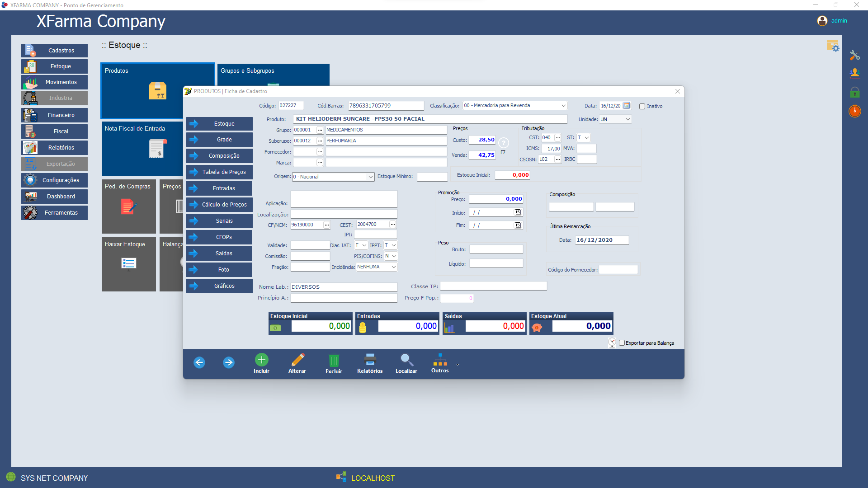
Task: Expand the Classificação dropdown
Action: [x=563, y=106]
